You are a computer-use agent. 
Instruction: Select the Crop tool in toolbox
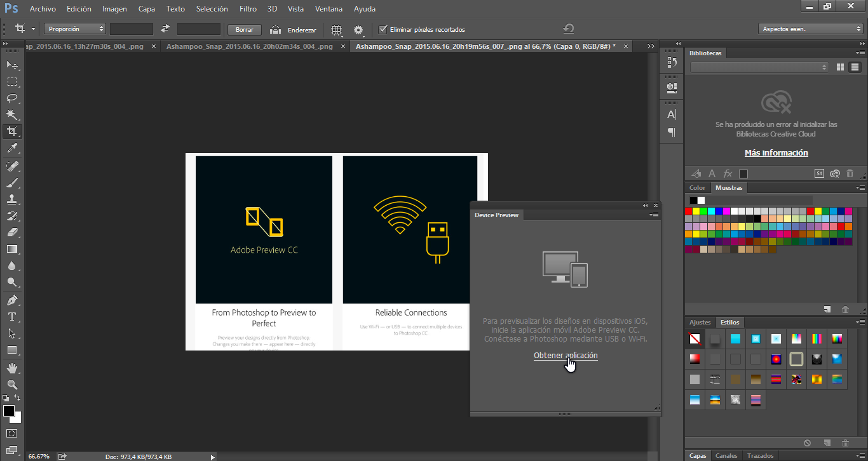(12, 131)
